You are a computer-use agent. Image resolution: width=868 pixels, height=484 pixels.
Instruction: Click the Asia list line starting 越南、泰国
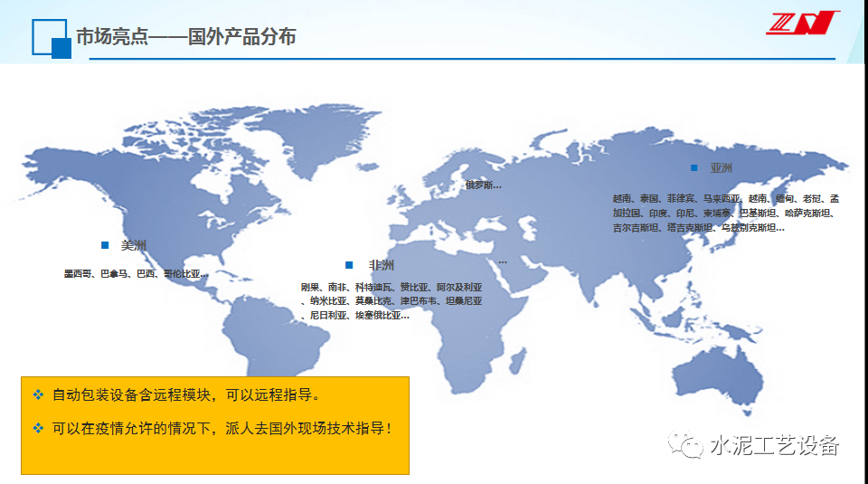tap(726, 198)
